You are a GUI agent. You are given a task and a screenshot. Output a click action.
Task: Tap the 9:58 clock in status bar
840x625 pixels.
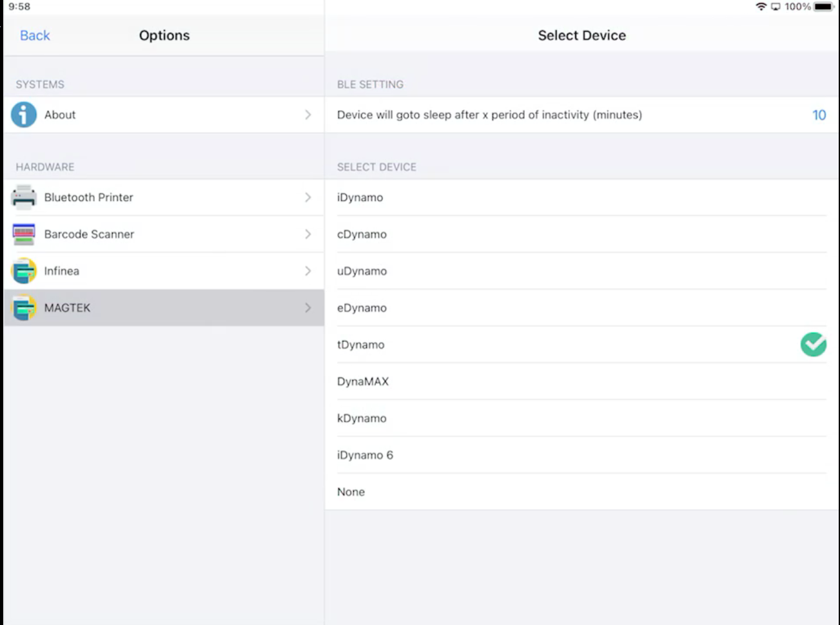(x=19, y=6)
